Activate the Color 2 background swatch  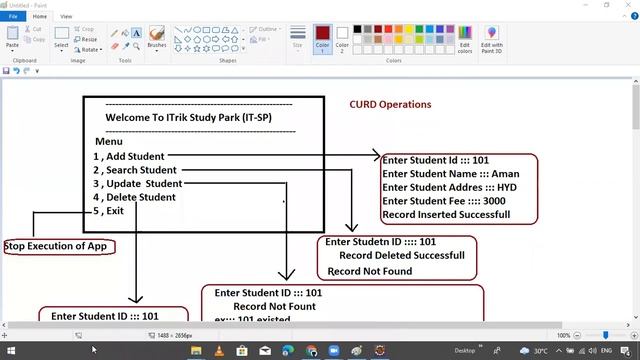pyautogui.click(x=342, y=39)
